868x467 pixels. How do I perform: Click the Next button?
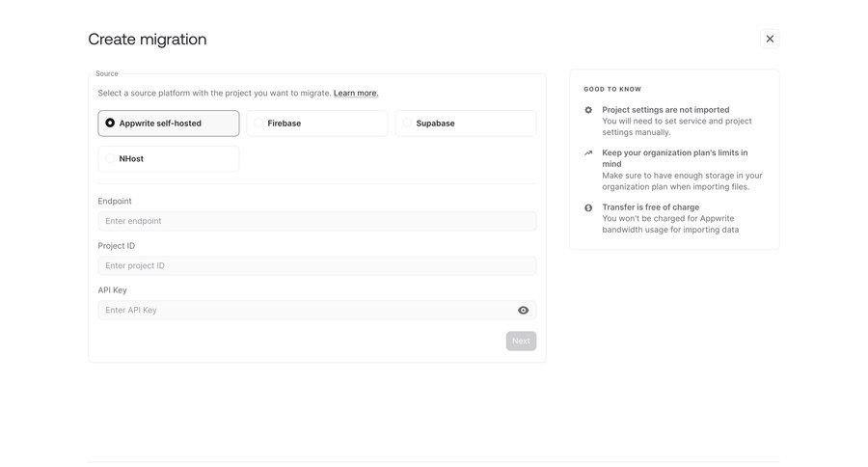521,341
